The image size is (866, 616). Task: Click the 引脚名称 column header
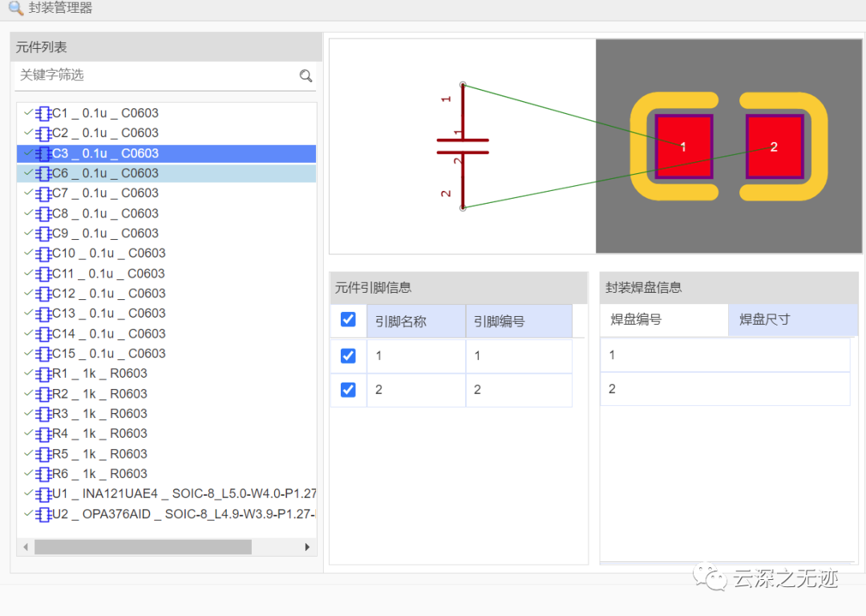401,320
